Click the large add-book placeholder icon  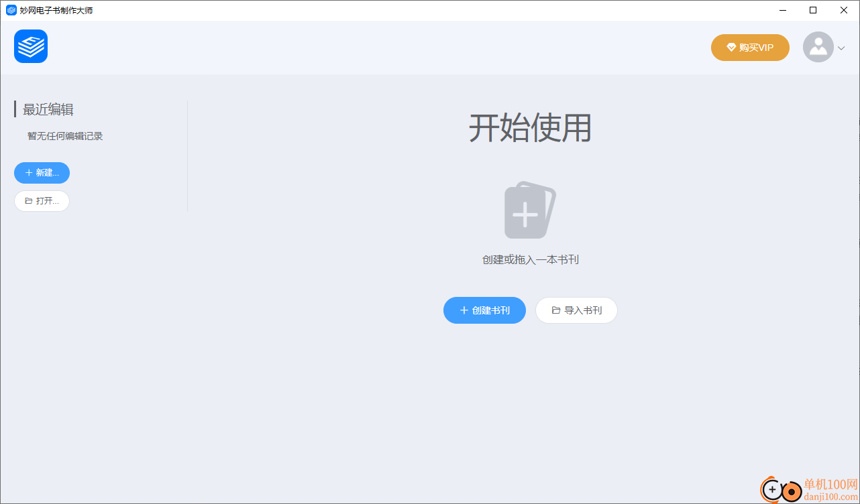pyautogui.click(x=530, y=210)
